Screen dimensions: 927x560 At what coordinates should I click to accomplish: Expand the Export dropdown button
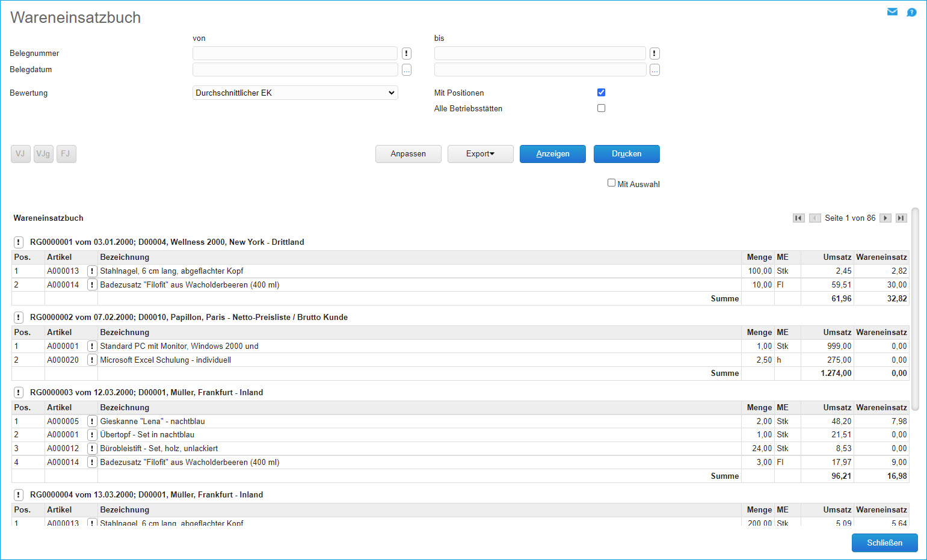[x=481, y=154]
